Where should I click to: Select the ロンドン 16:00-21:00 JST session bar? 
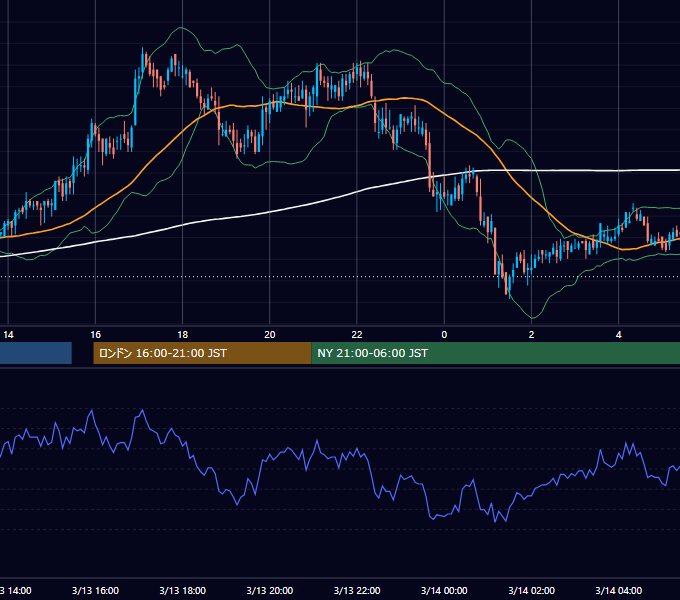pyautogui.click(x=202, y=353)
